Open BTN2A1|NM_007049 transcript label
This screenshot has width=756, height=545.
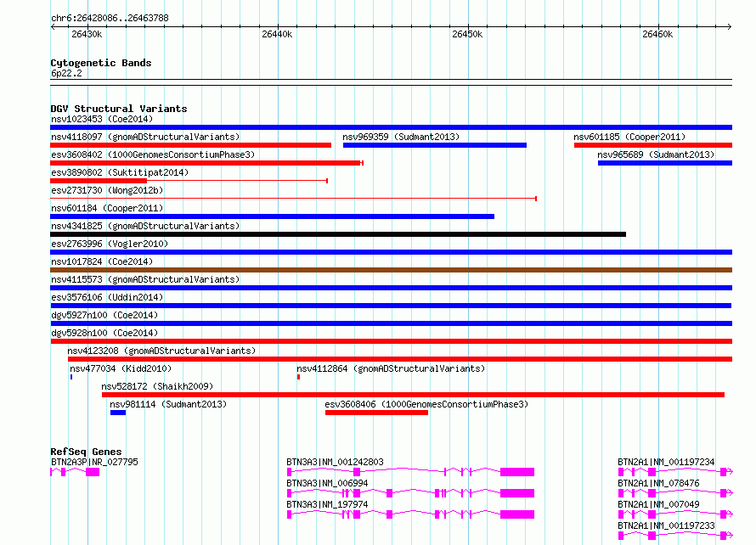(658, 504)
